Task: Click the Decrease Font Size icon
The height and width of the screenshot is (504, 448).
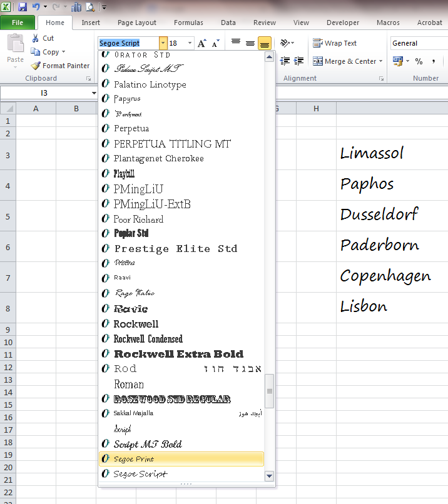Action: pos(216,43)
